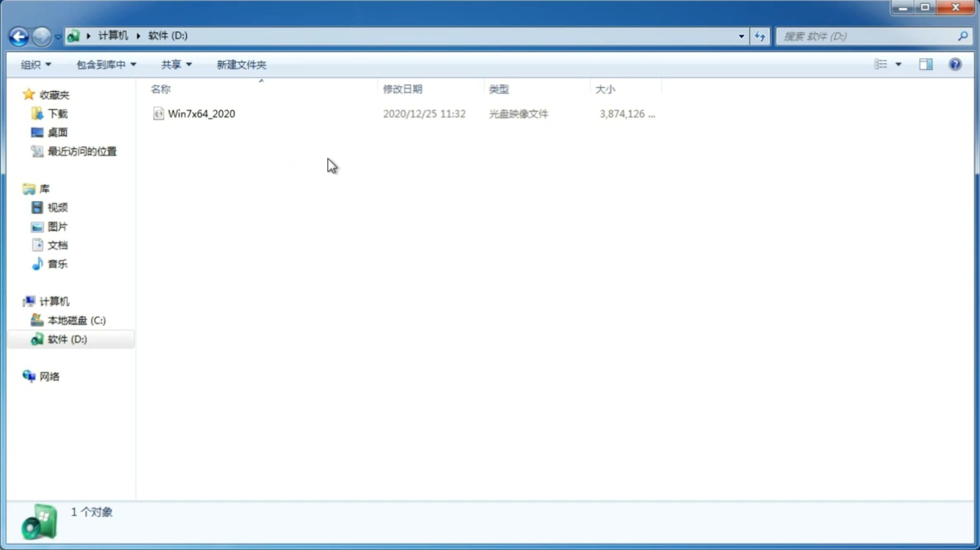Open 下载 folder from favorites
The image size is (980, 550).
pyautogui.click(x=57, y=114)
